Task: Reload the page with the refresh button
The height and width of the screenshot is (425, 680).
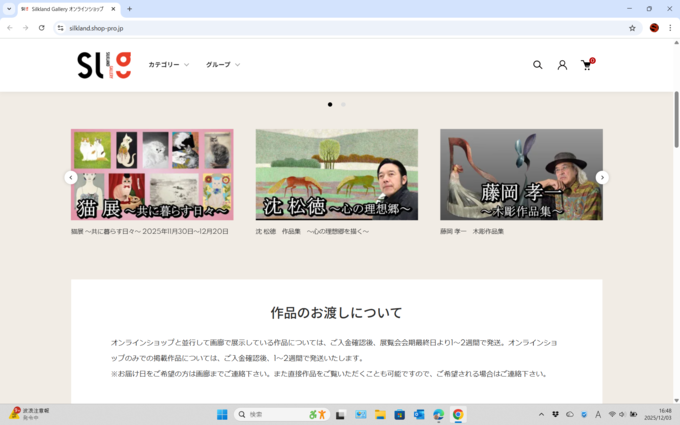Action: point(42,28)
